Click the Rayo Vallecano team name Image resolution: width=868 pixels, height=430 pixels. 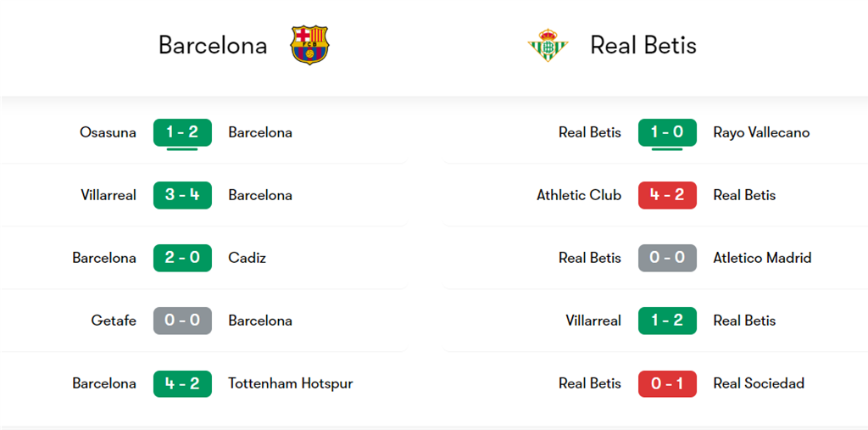tap(762, 133)
